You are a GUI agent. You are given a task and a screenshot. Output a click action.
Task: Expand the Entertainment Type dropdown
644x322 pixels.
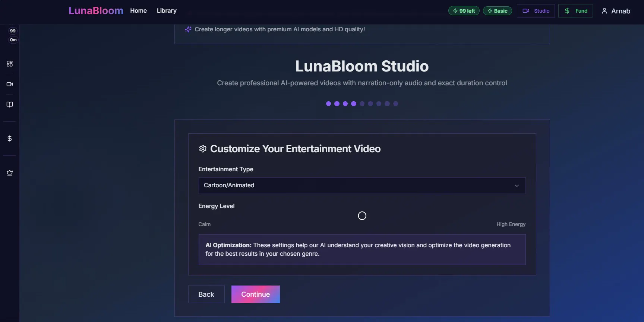coord(362,185)
